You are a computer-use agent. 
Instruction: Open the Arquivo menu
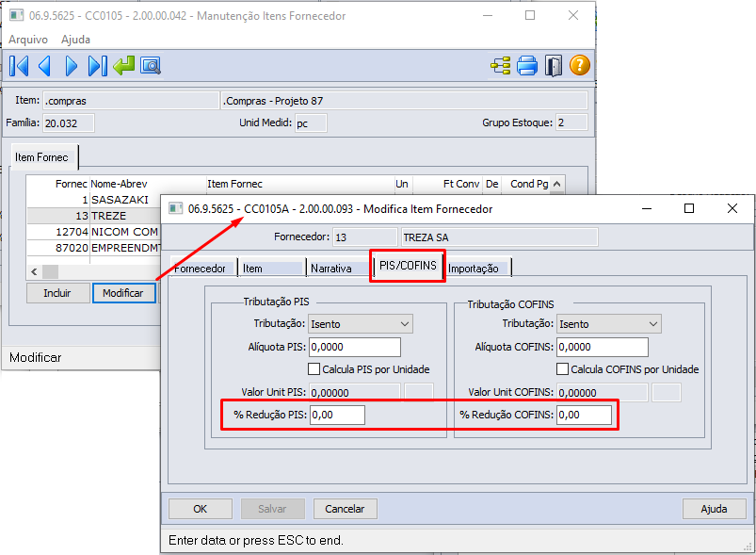point(28,39)
